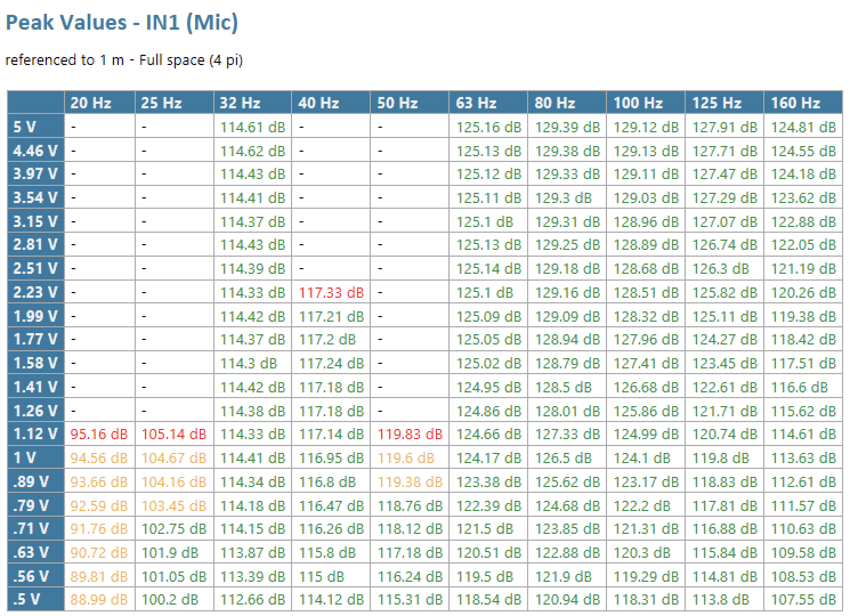Viewport: 850px width, 616px height.
Task: Click the 119.8 dB cell
Action: (x=724, y=458)
